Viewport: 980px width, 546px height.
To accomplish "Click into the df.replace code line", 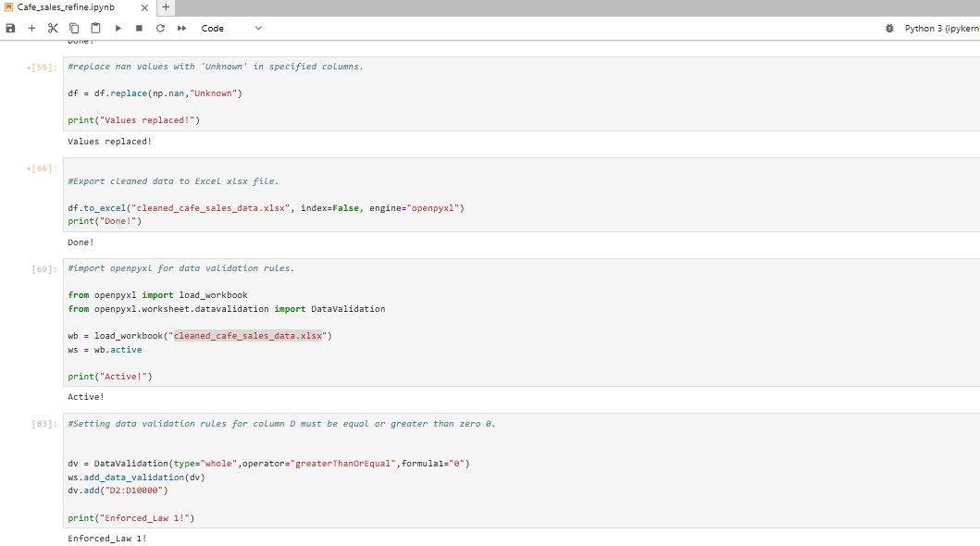I will [155, 93].
